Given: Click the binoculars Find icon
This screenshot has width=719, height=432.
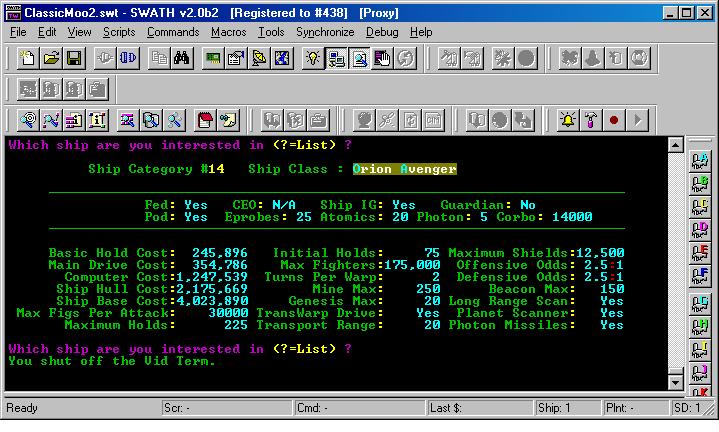Looking at the screenshot, I should click(x=182, y=59).
